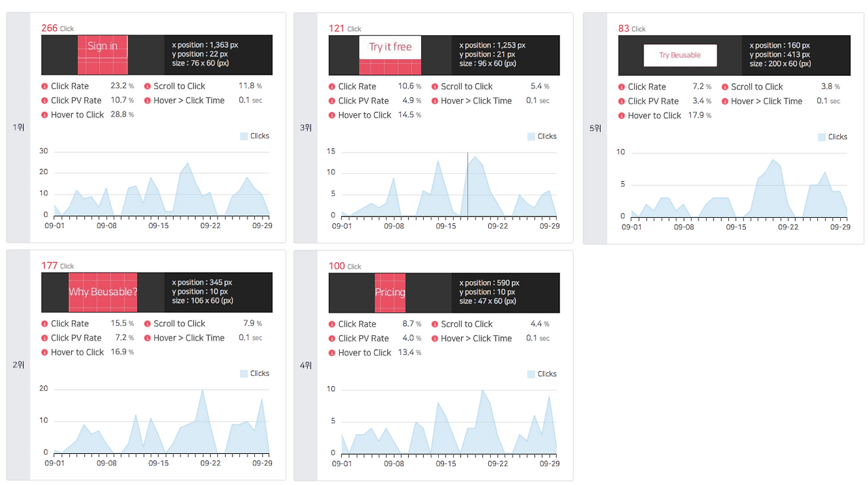The width and height of the screenshot is (868, 485).
Task: Select the Try it free element thumbnail
Action: click(x=390, y=56)
